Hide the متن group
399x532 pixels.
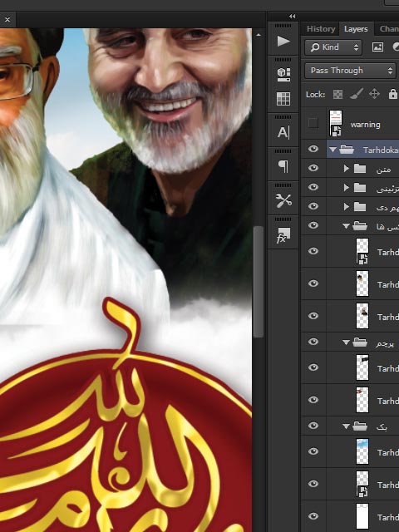pos(313,168)
